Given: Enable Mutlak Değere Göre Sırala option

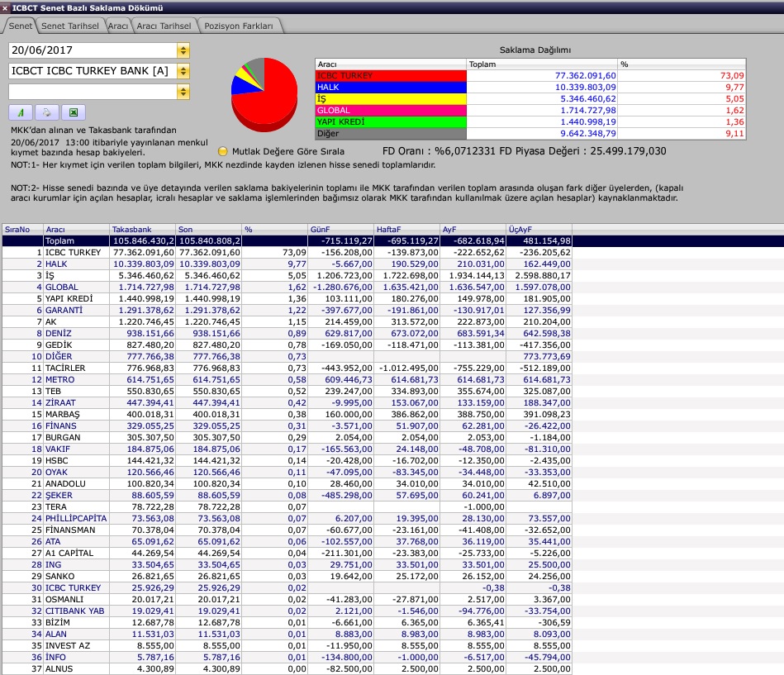Looking at the screenshot, I should 223,151.
